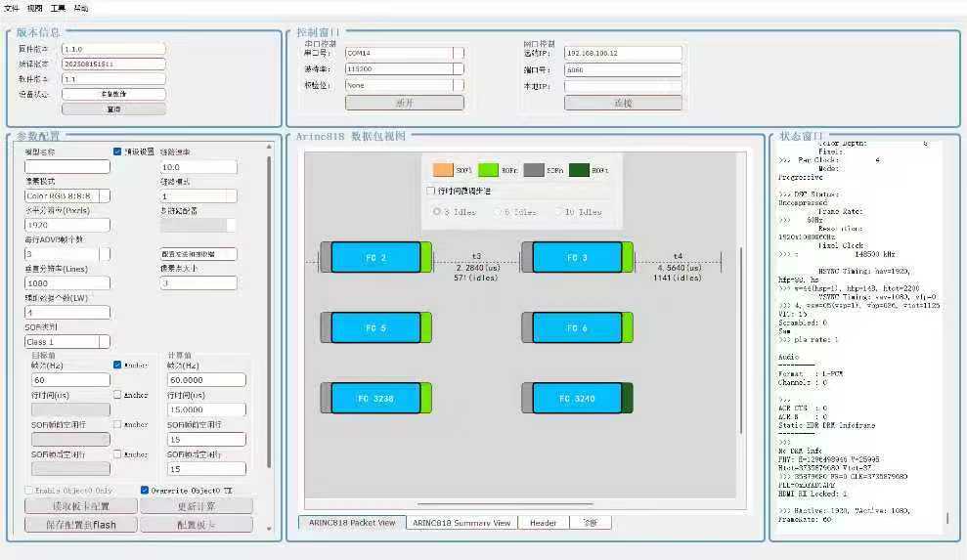The width and height of the screenshot is (967, 560).
Task: Click the FC 2 packet block
Action: (x=375, y=258)
